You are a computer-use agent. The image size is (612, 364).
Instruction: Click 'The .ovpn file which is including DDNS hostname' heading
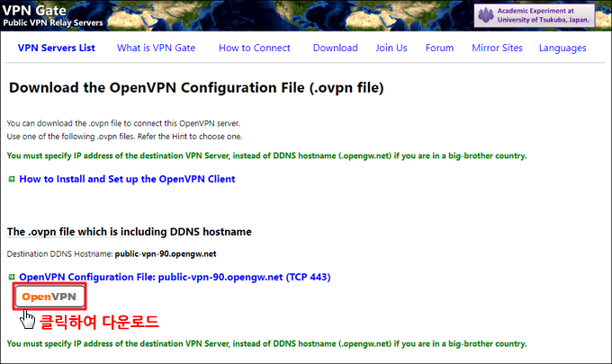[130, 232]
